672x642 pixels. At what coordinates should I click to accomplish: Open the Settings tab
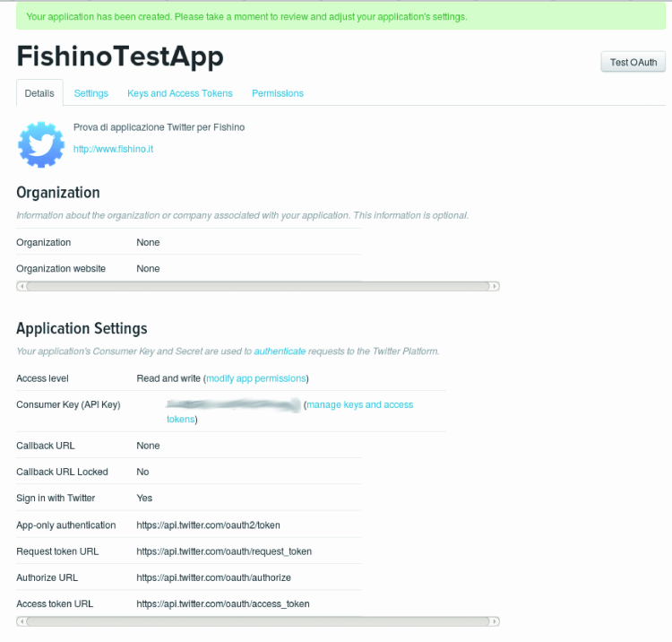pos(90,93)
